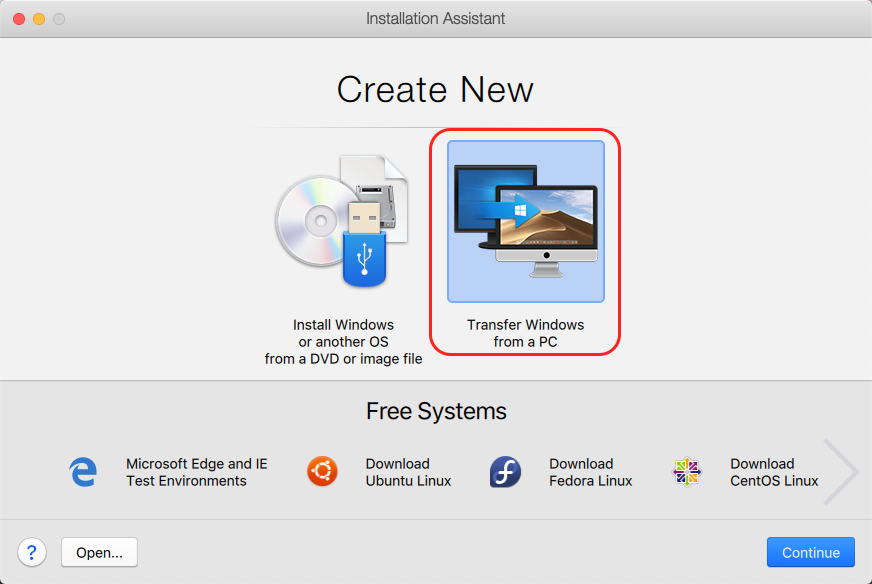Select the 'Download CentOS Linux' text

[773, 472]
